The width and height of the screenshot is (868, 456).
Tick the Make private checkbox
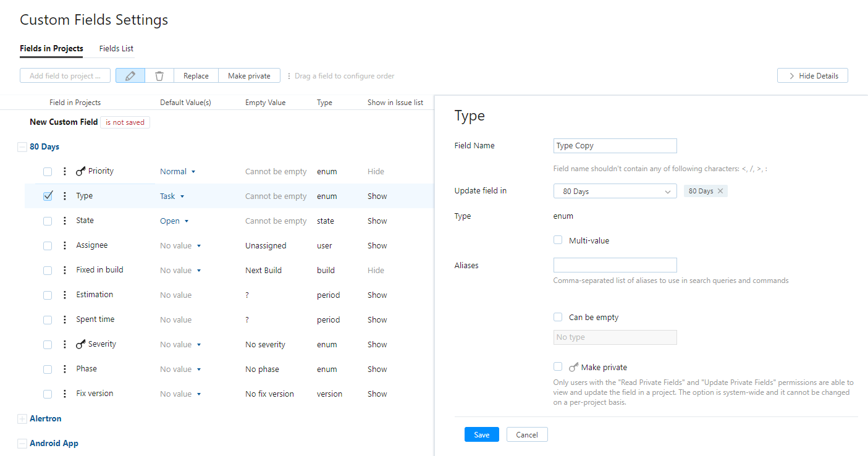(x=558, y=366)
